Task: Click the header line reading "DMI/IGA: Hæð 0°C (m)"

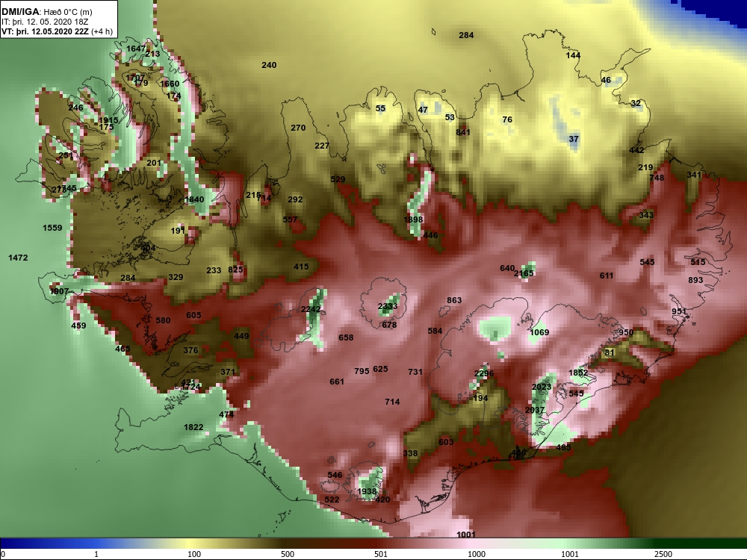Action: (47, 12)
